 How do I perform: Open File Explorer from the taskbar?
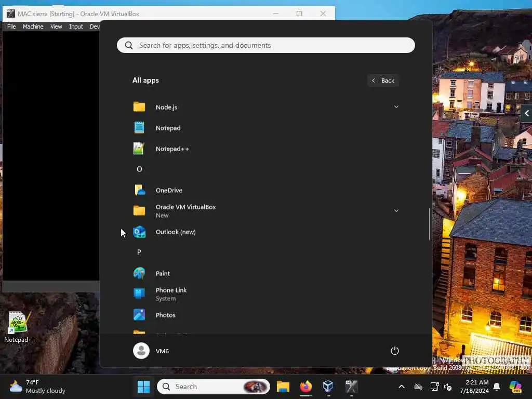[x=283, y=387]
